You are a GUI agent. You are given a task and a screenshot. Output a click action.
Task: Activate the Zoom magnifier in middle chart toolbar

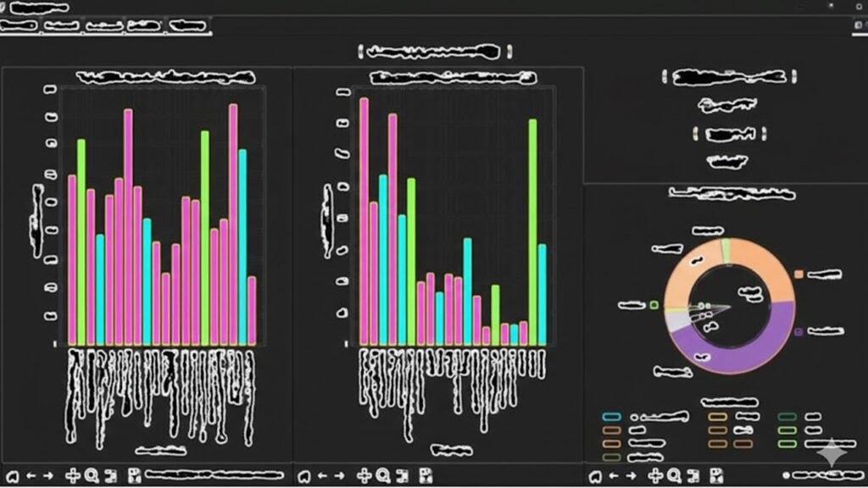tap(382, 476)
